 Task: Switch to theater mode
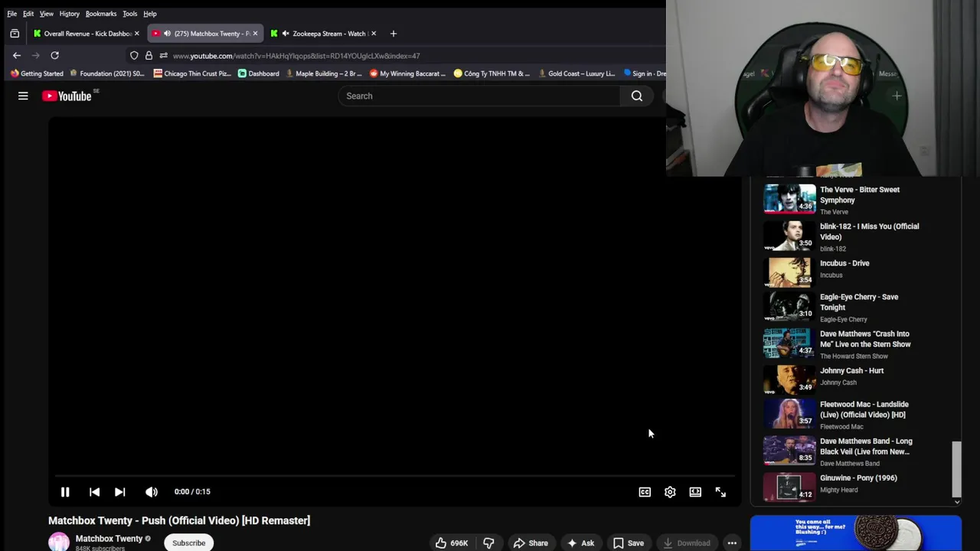(695, 492)
